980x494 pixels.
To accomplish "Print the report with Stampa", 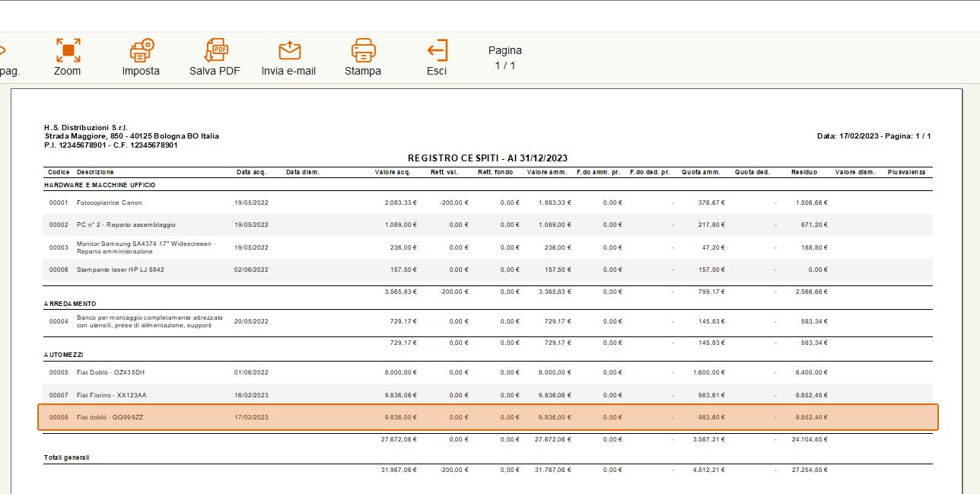I will coord(363,58).
